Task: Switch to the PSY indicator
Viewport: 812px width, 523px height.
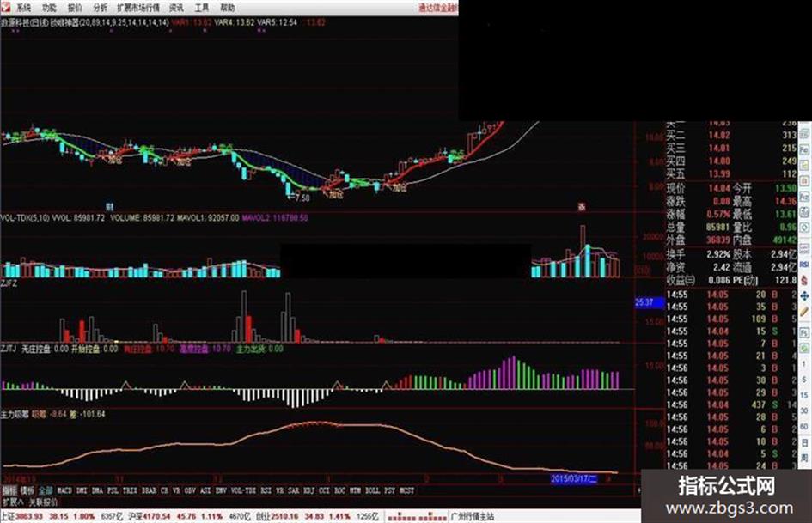Action: [390, 490]
